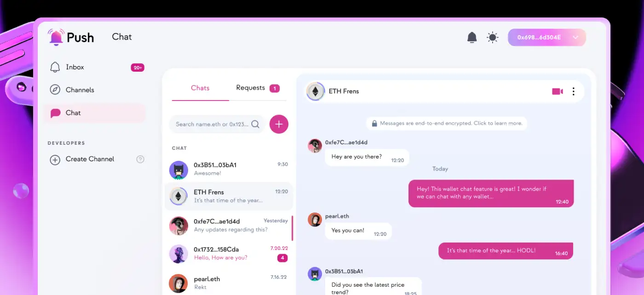Click the search magnifier icon

click(255, 124)
